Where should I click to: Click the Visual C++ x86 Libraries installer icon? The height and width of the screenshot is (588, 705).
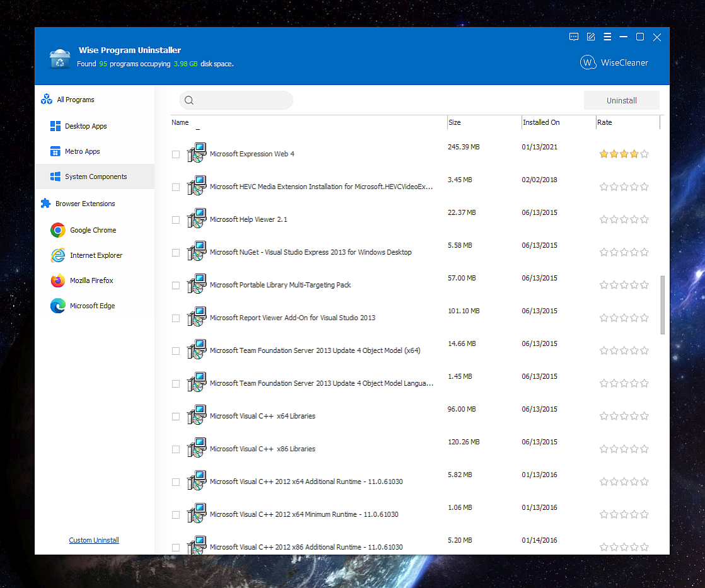click(197, 448)
